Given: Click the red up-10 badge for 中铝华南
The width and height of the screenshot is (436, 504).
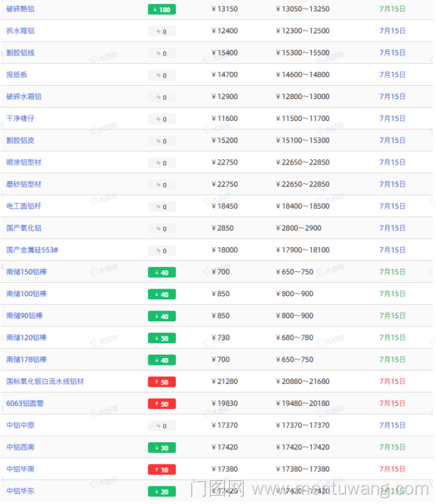Looking at the screenshot, I should point(161,469).
